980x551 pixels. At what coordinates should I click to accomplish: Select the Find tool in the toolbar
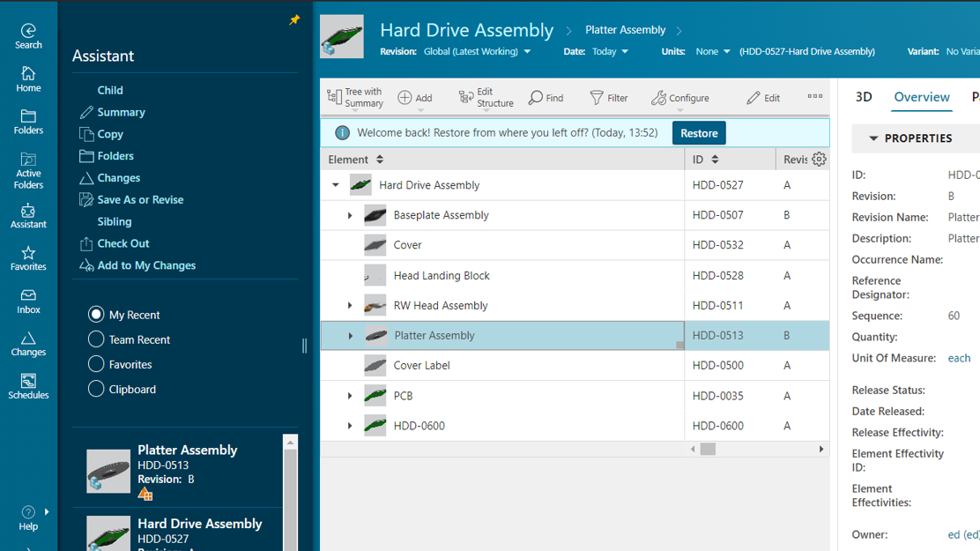pyautogui.click(x=546, y=97)
